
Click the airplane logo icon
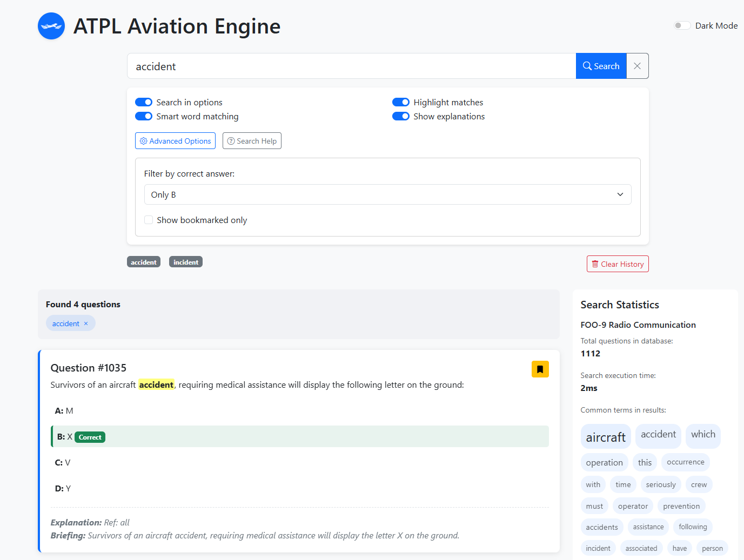[51, 26]
